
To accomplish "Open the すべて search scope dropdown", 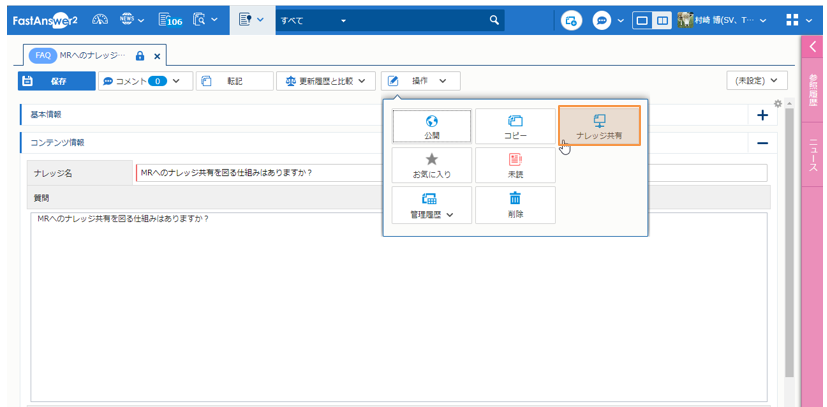I will [343, 19].
